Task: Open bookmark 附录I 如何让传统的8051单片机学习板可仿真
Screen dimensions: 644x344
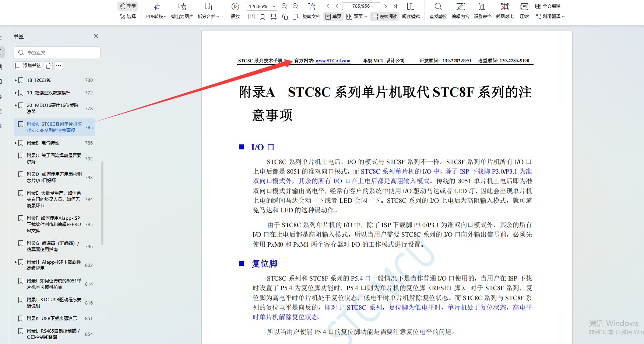Action: pos(54,284)
